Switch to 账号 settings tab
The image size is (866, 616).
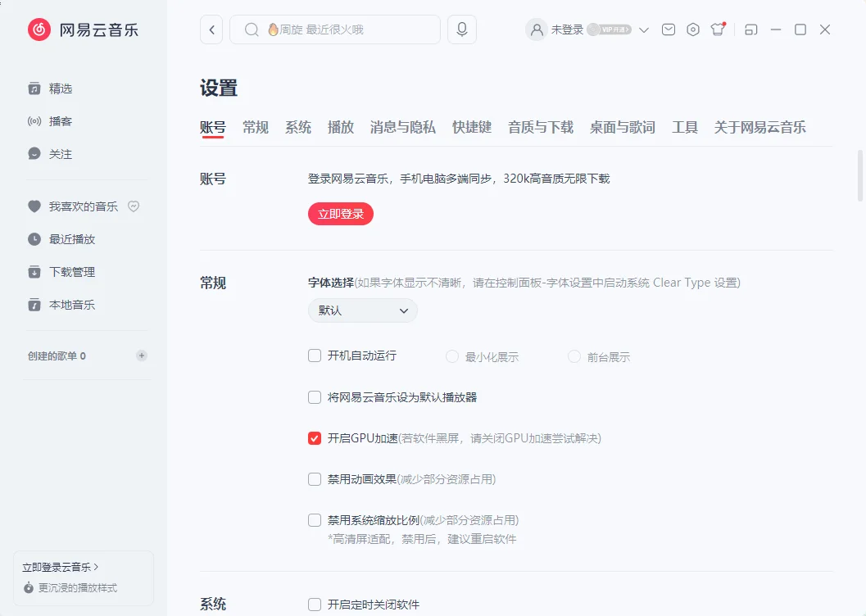click(213, 128)
